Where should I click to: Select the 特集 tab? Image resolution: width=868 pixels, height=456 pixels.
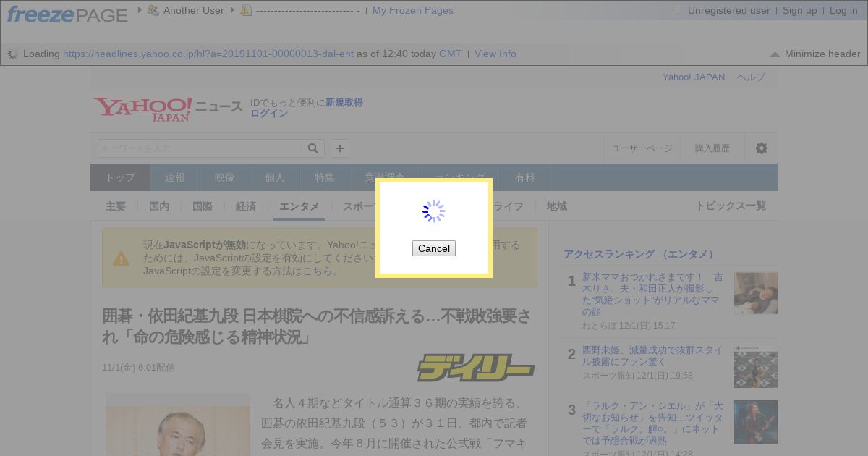pyautogui.click(x=325, y=177)
